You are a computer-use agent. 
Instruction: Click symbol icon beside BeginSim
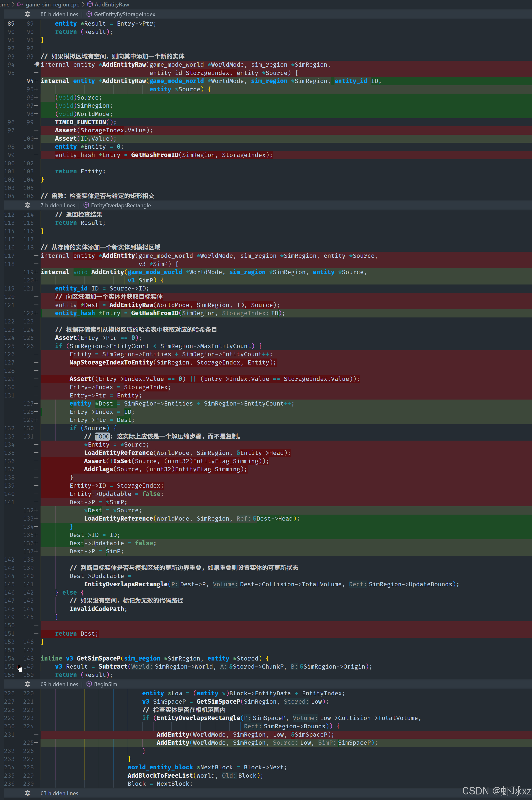pyautogui.click(x=89, y=684)
